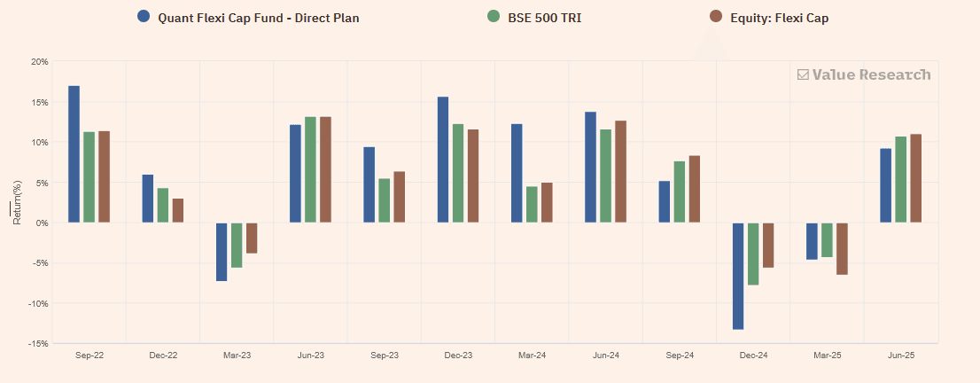Click the 15% y-axis label
The image size is (980, 383).
tap(40, 102)
